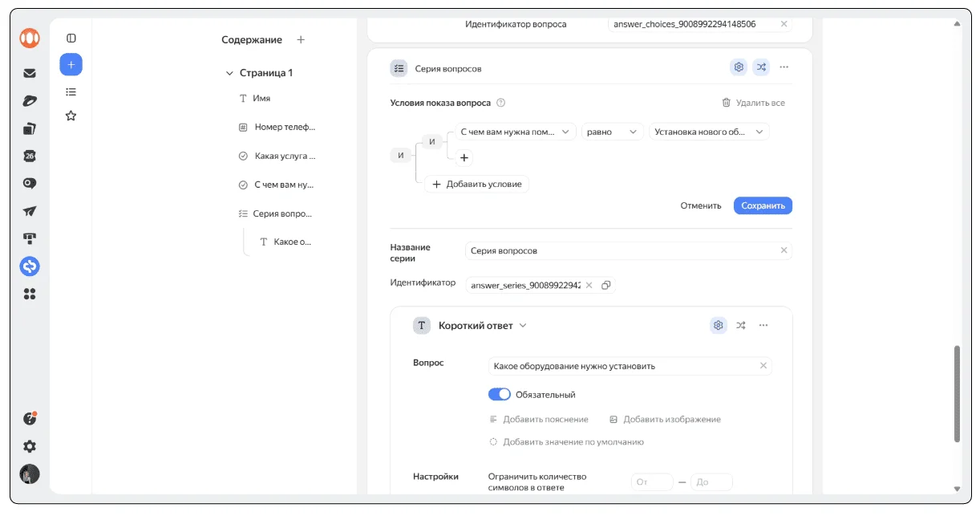980x516 pixels.
Task: Open the paper-plane app icon
Action: coord(30,211)
